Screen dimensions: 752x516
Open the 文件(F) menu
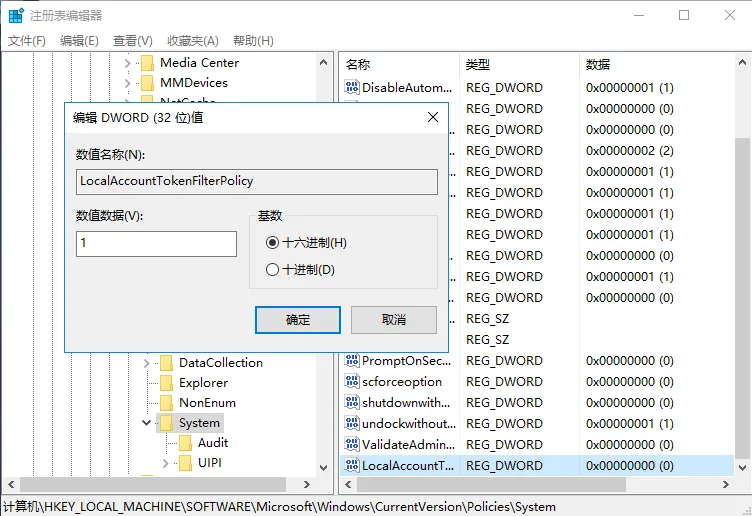click(27, 41)
